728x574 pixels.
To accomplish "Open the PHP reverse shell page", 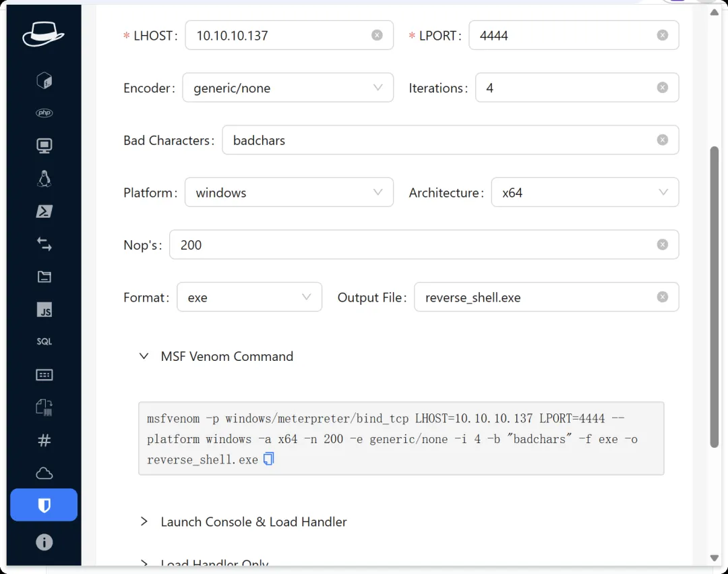I will [44, 113].
